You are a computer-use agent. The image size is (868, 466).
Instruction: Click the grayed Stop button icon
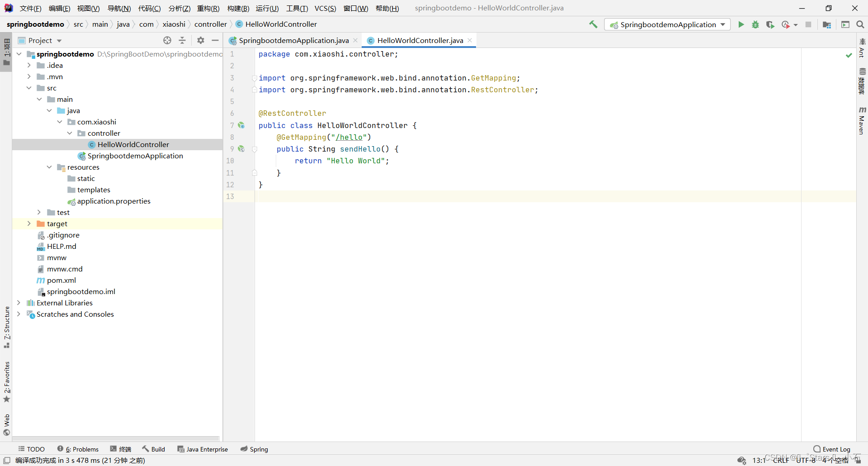tap(808, 24)
